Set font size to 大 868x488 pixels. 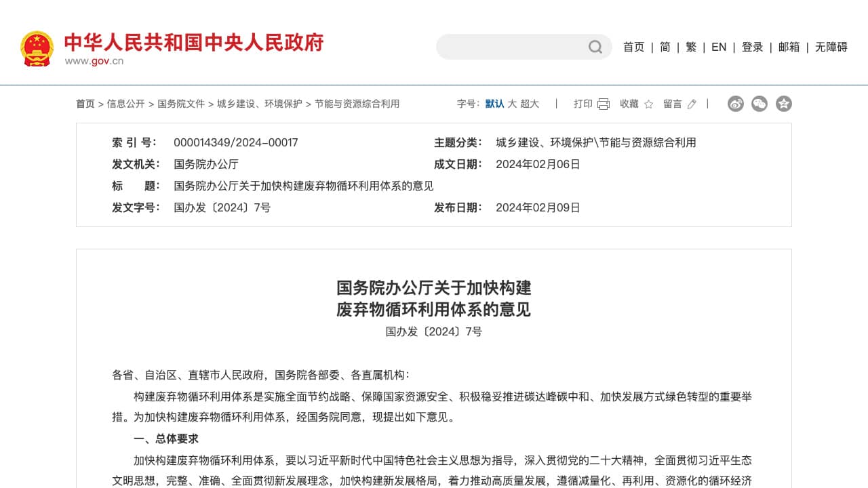(x=513, y=104)
